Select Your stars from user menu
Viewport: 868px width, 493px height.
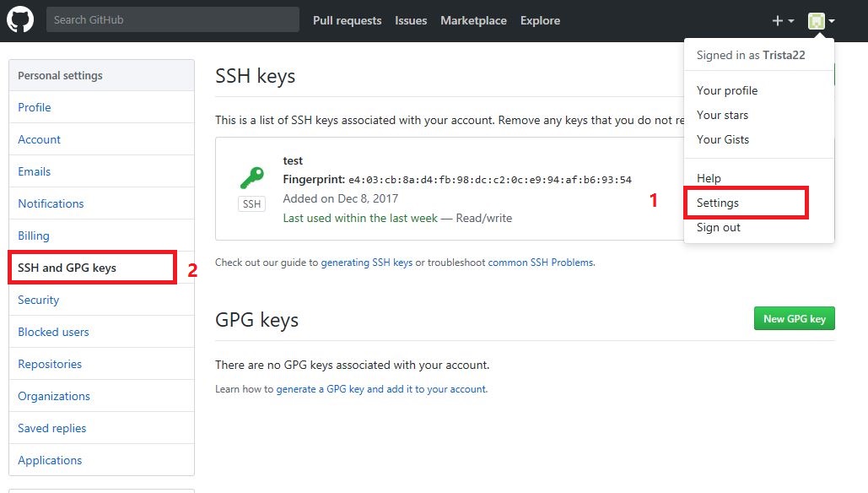pyautogui.click(x=759, y=115)
